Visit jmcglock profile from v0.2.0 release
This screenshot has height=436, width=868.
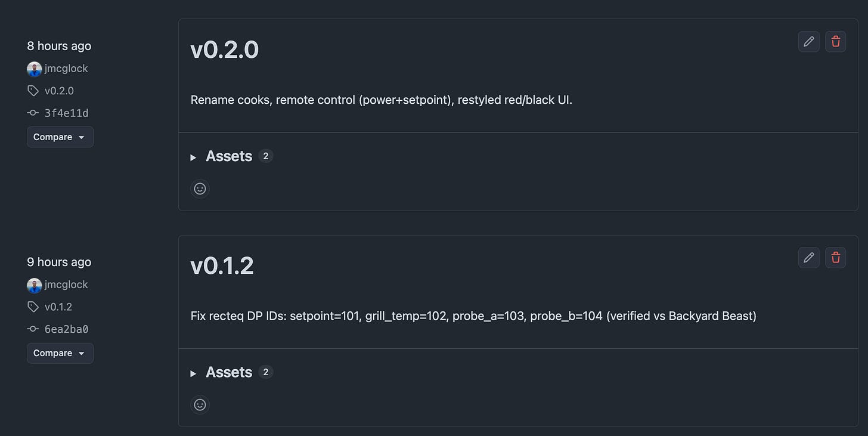pyautogui.click(x=66, y=69)
